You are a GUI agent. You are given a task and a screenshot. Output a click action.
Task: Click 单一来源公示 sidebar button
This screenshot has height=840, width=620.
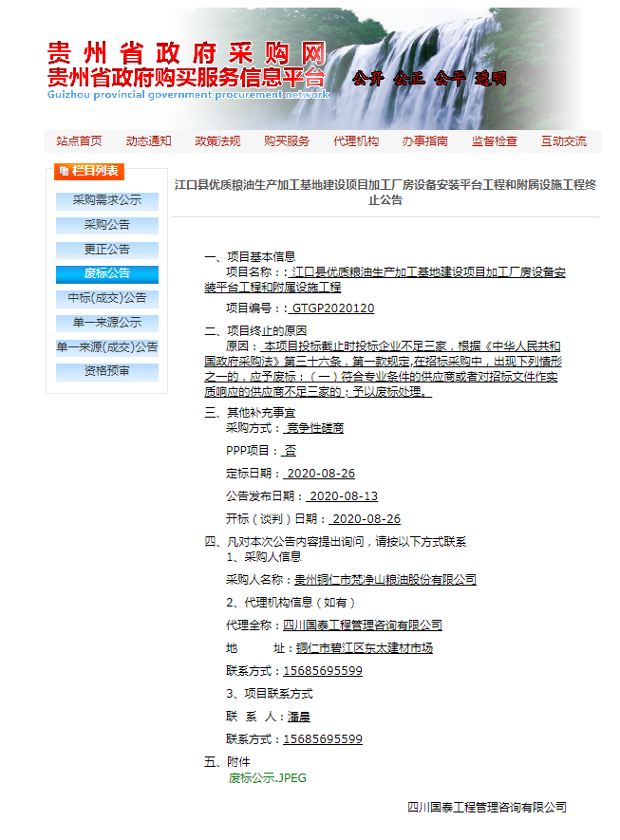[x=107, y=323]
